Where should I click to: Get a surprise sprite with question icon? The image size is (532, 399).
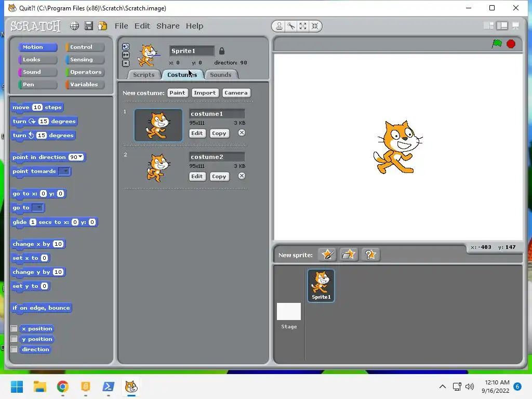(370, 255)
